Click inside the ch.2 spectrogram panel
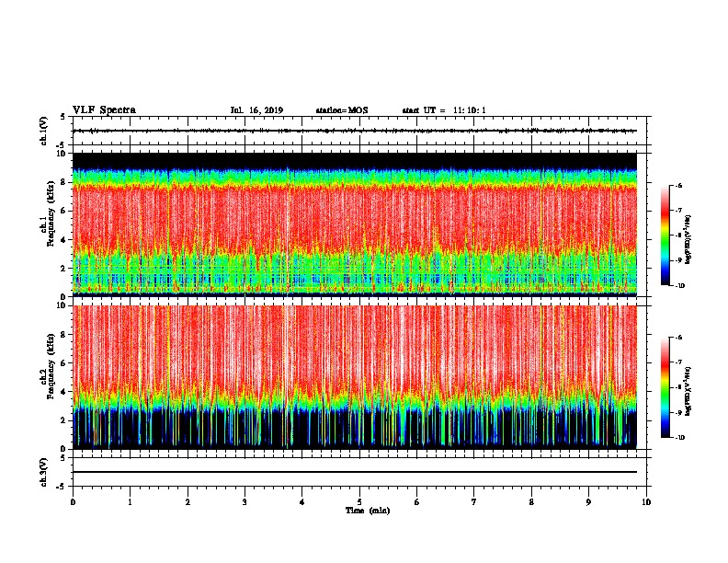Image resolution: width=728 pixels, height=563 pixels. click(x=355, y=377)
